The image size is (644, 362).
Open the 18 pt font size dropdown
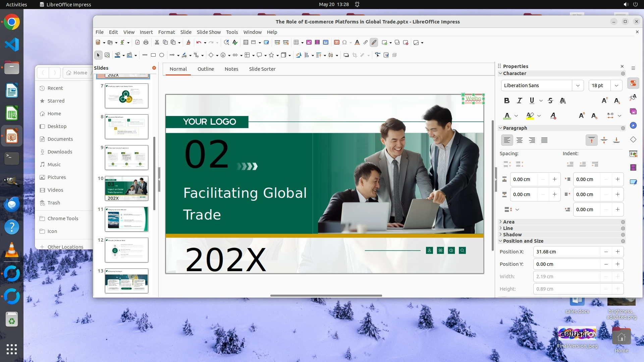coord(616,85)
